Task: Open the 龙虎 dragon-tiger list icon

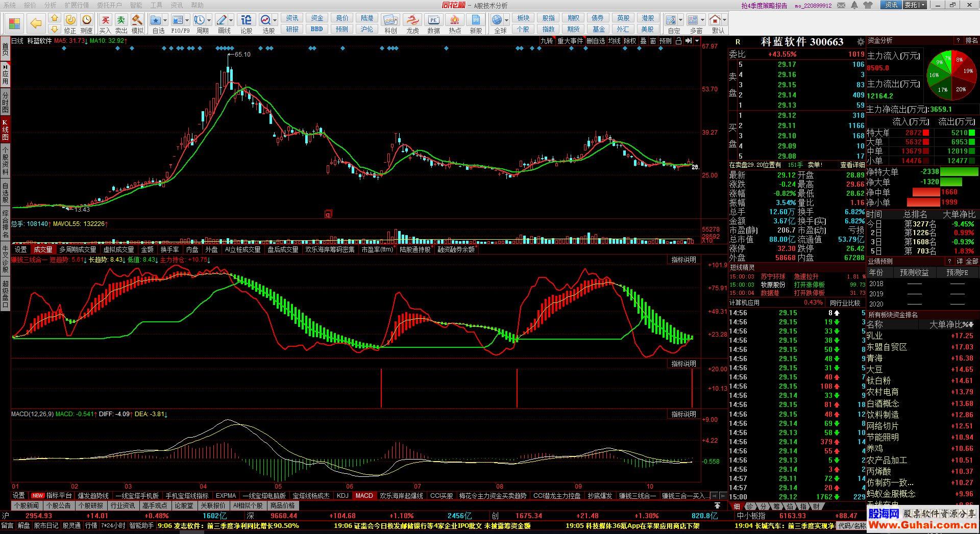Action: click(x=412, y=20)
